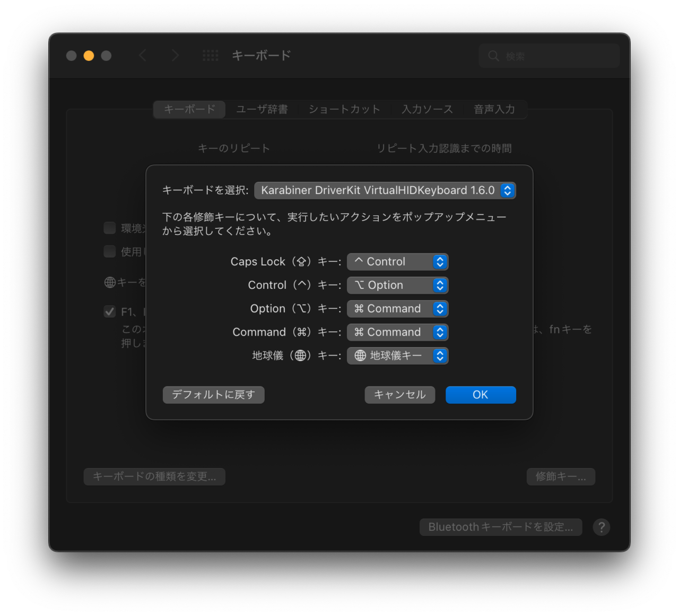Click the search magnifier icon
The image size is (679, 616).
(493, 56)
